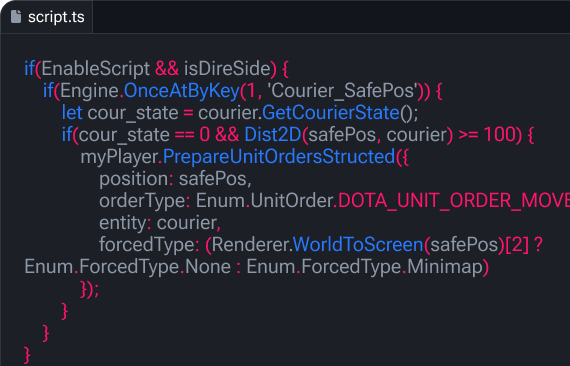Click the isDireSide identifier

point(227,69)
